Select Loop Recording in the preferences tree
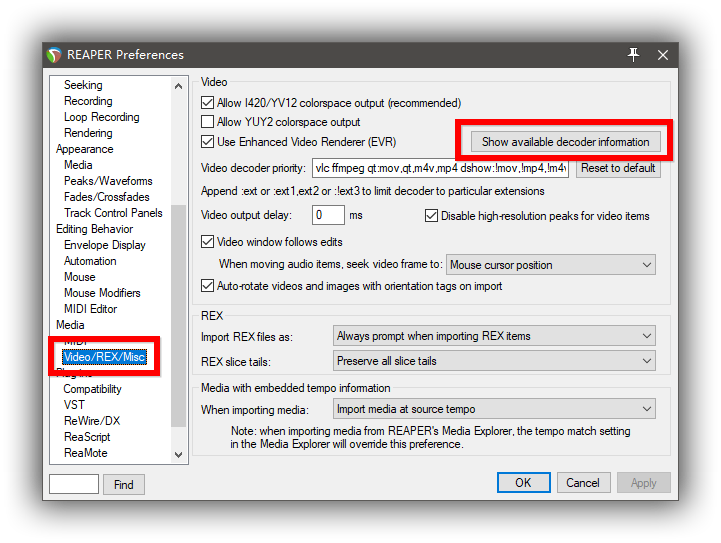The height and width of the screenshot is (543, 721). click(x=102, y=117)
